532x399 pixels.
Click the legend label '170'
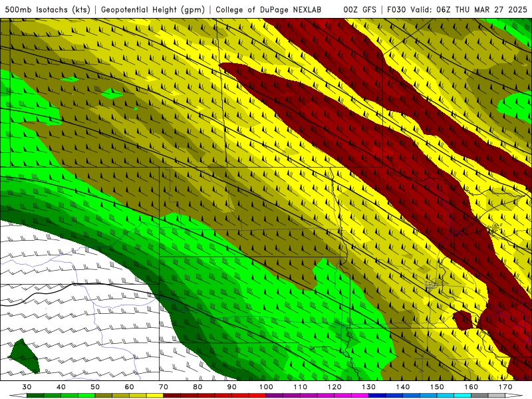505,387
